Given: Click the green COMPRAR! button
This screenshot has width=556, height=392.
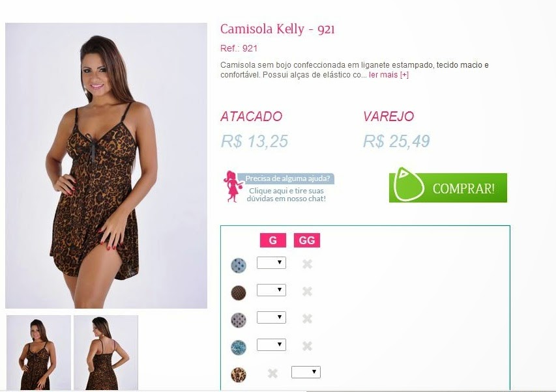Looking at the screenshot, I should click(x=448, y=188).
